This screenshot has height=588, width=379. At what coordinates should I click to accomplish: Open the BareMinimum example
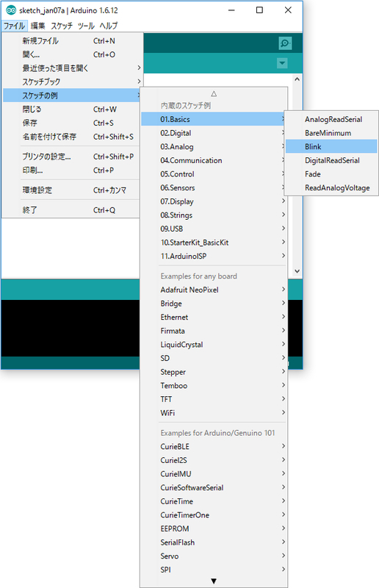(331, 133)
